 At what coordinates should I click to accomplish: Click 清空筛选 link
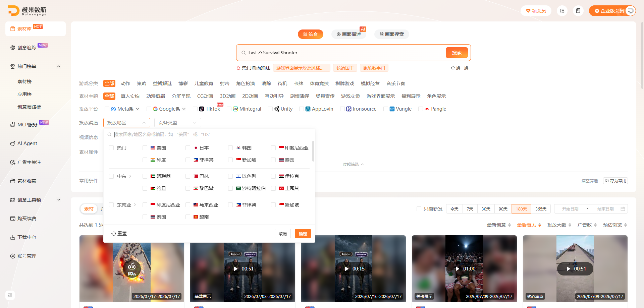click(590, 181)
